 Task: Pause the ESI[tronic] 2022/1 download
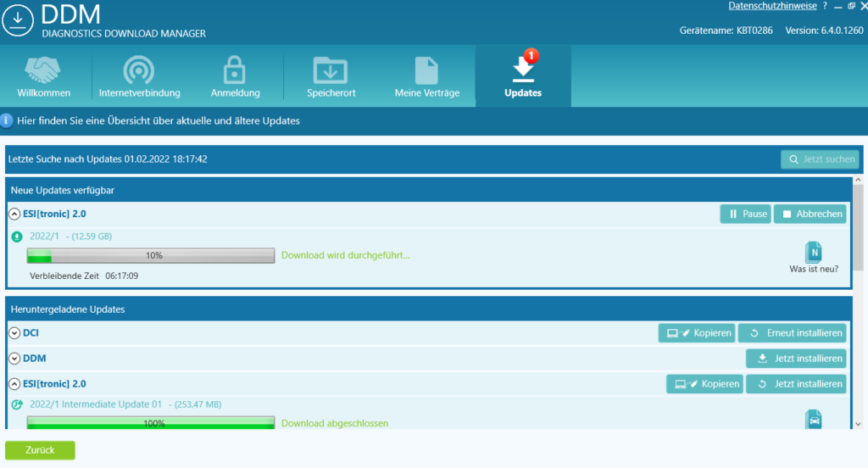[x=745, y=214]
